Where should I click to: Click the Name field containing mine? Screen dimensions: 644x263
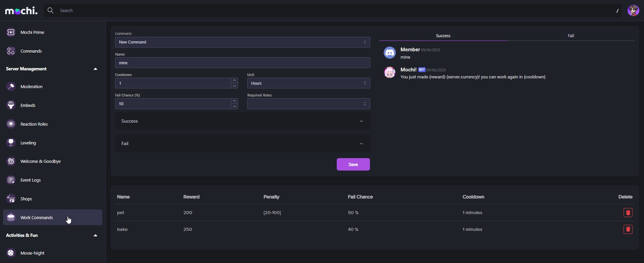tap(243, 63)
